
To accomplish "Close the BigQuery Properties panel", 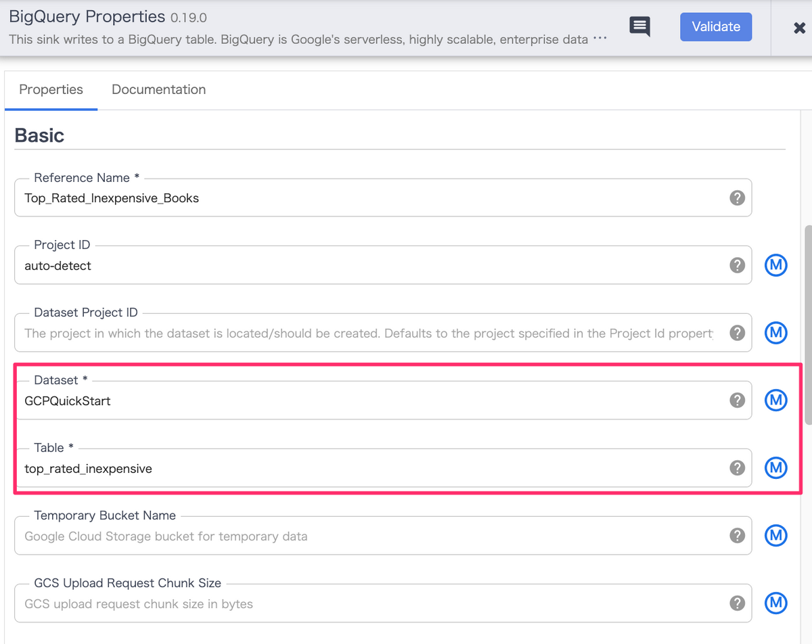I will tap(798, 28).
